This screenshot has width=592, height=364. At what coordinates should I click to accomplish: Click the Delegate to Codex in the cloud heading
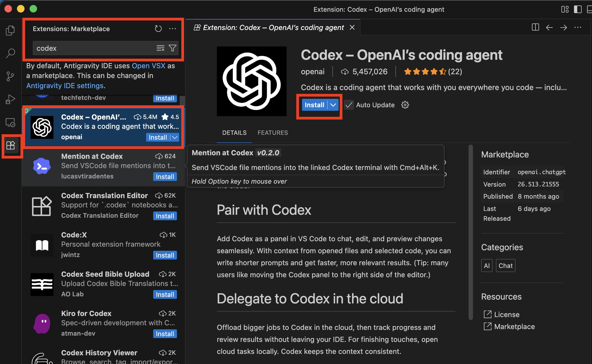pos(310,299)
